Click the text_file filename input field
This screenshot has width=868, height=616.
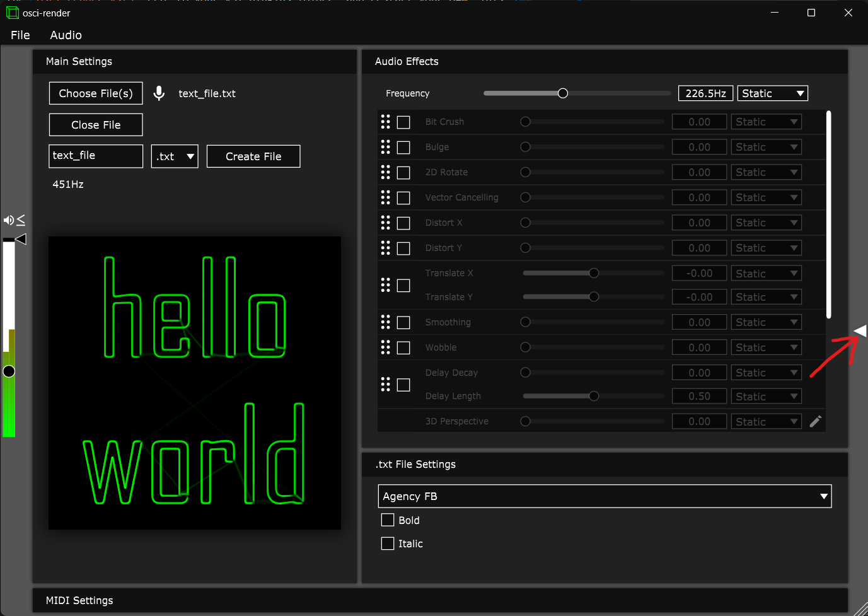[96, 156]
